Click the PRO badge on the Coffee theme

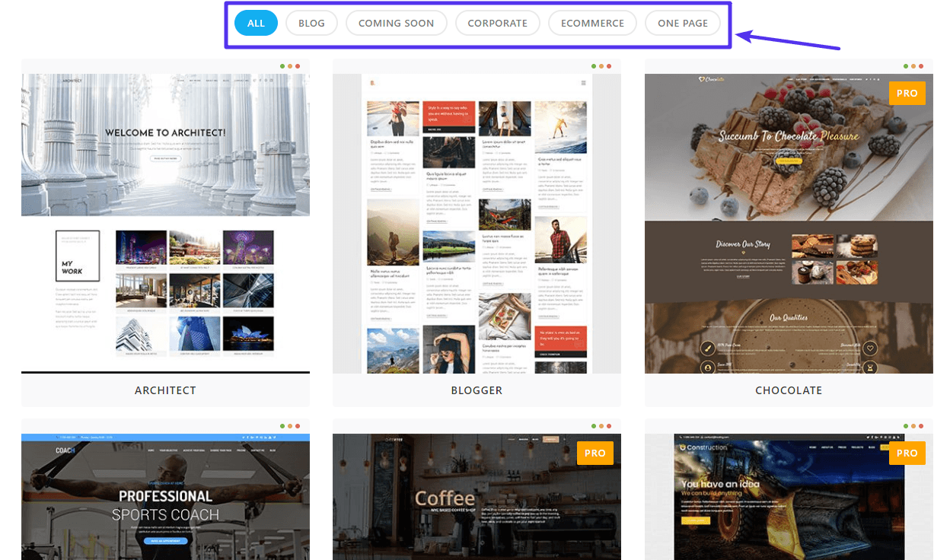click(x=595, y=453)
